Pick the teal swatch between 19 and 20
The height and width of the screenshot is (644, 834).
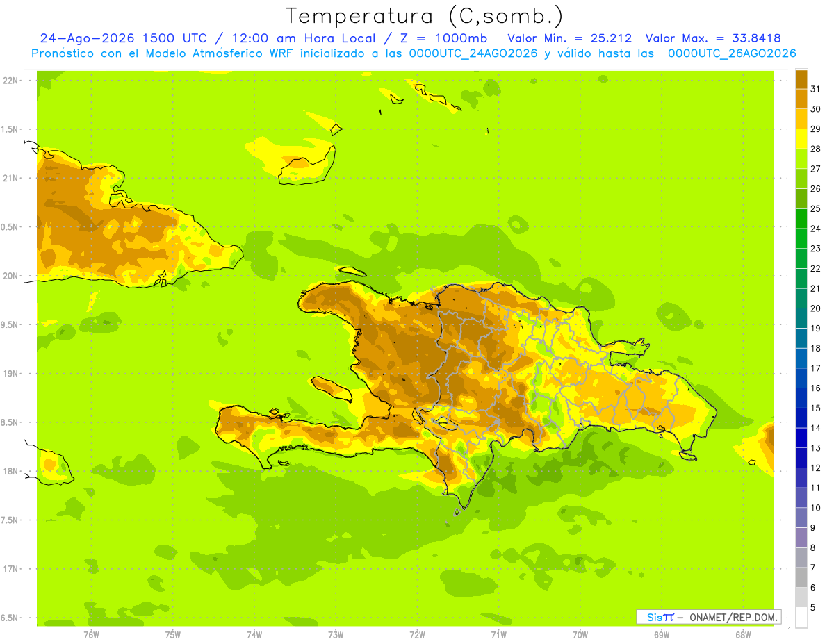click(x=801, y=318)
